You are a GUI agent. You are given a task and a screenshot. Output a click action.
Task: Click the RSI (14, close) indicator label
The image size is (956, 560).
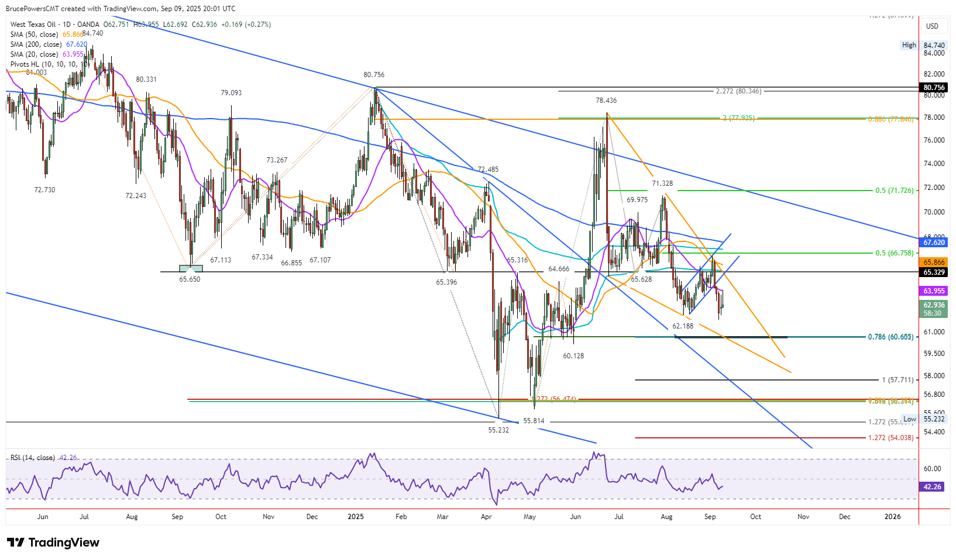[x=33, y=458]
